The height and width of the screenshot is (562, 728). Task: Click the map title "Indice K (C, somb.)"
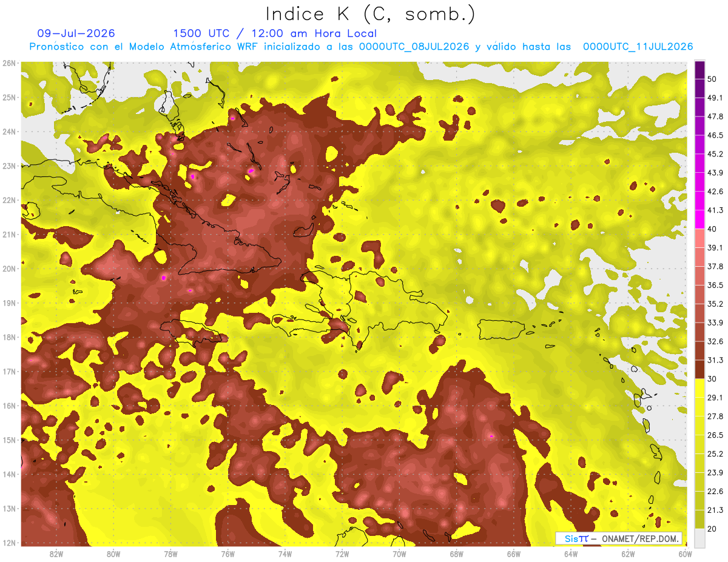(371, 14)
